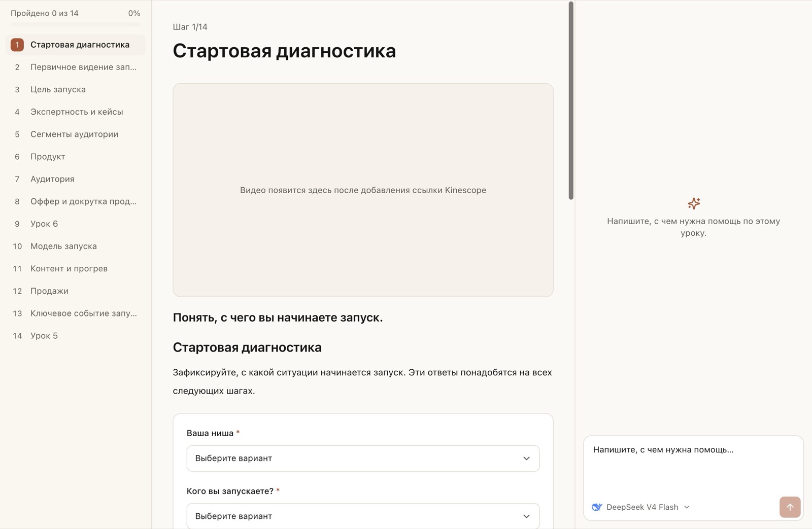Open step 4 "Экспертность и кейсы"
Viewport: 812px width, 529px height.
click(x=76, y=112)
